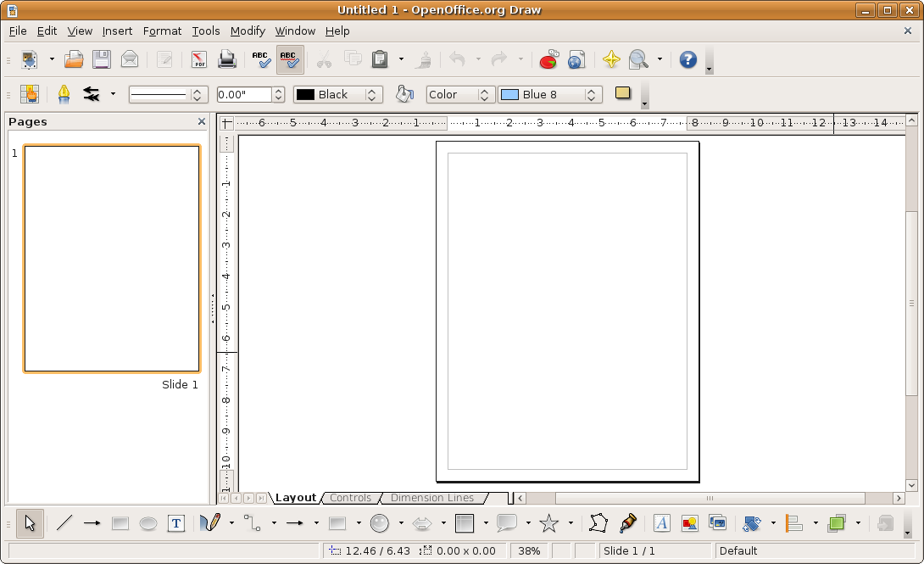Select the Callouts shape tool

point(507,522)
